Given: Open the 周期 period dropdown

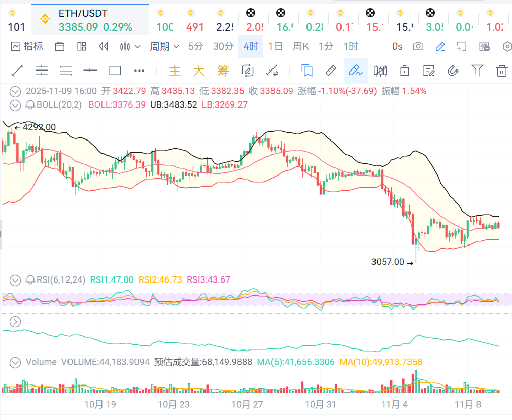Looking at the screenshot, I should (164, 47).
